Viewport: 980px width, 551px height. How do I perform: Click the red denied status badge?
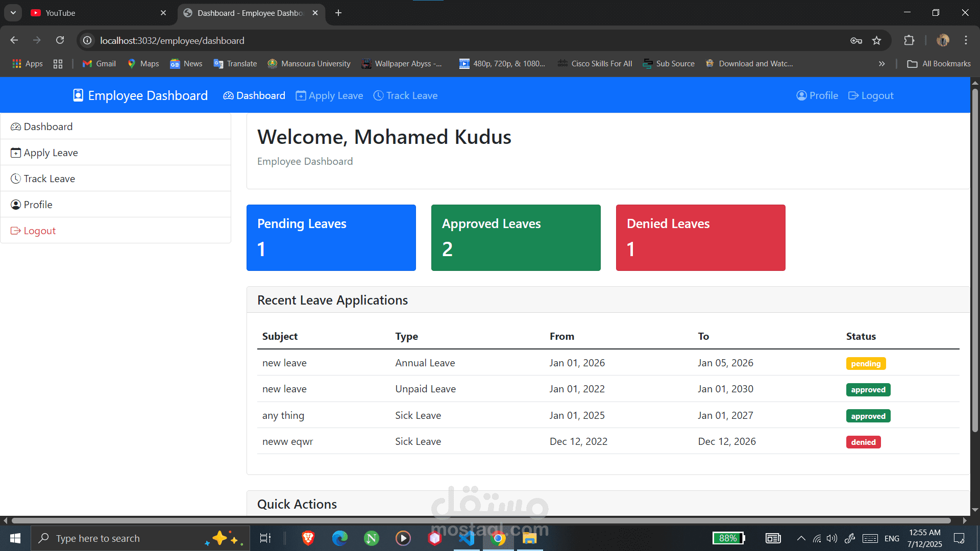click(x=863, y=442)
